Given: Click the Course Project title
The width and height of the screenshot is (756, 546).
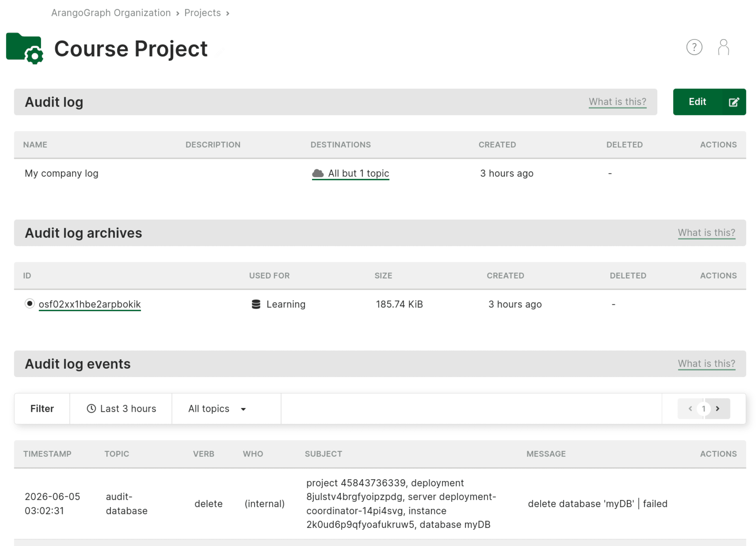Looking at the screenshot, I should 131,49.
